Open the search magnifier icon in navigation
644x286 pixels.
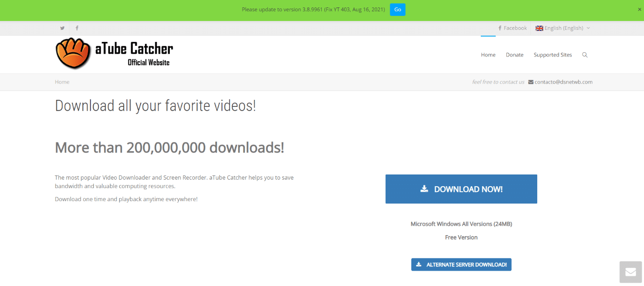585,55
